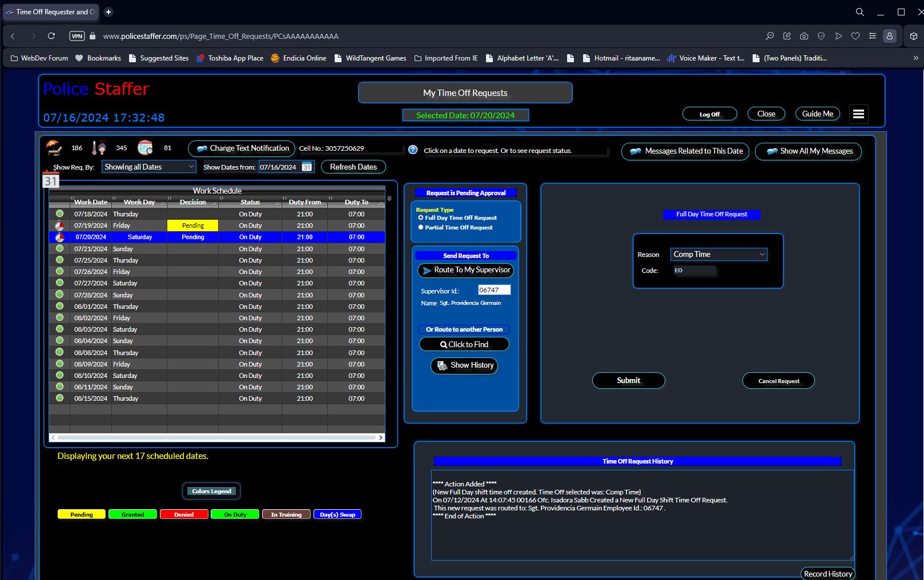Image resolution: width=924 pixels, height=580 pixels.
Task: Click yellow Pending legend swatch
Action: [x=82, y=514]
